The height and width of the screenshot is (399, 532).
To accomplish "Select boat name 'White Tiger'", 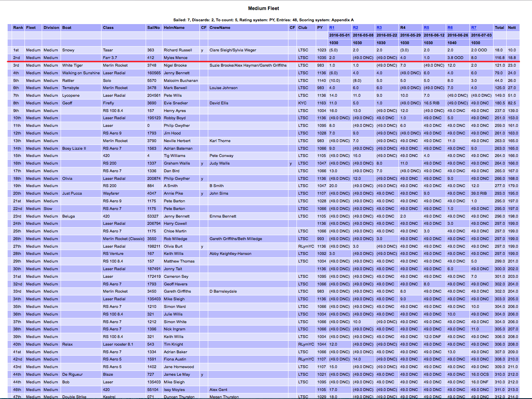I will (x=73, y=65).
